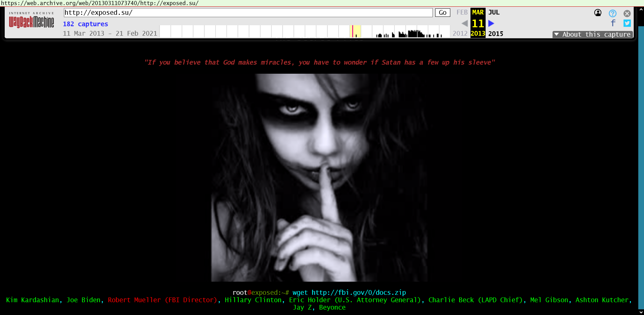
Task: Jump to JUL capture month
Action: [494, 12]
